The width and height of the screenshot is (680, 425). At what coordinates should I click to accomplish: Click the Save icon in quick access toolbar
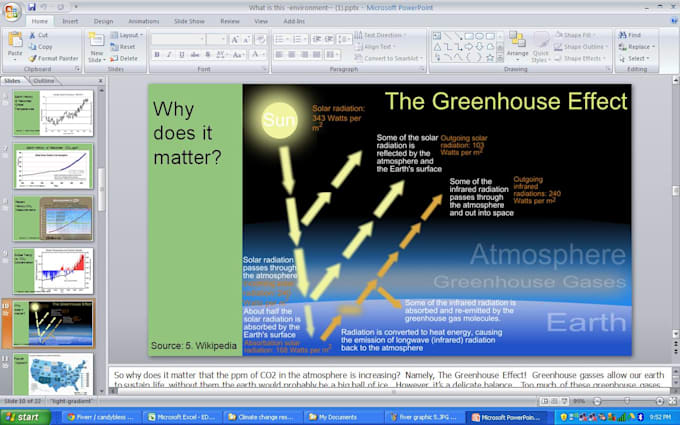(32, 7)
